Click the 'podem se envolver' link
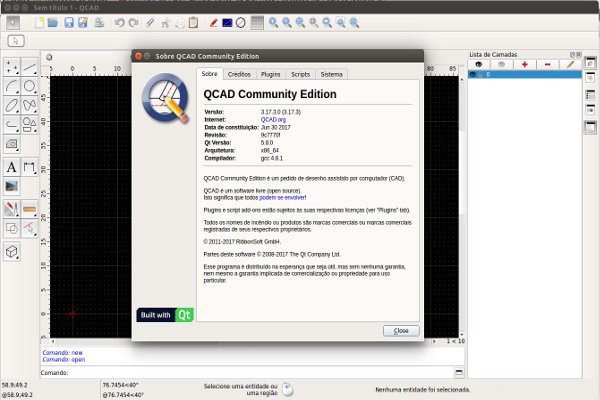Screen dimensions: 600x400 (x=282, y=198)
